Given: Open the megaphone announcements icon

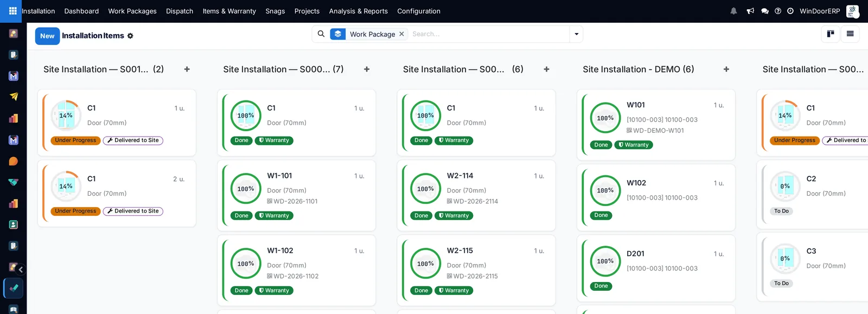Looking at the screenshot, I should pyautogui.click(x=750, y=11).
